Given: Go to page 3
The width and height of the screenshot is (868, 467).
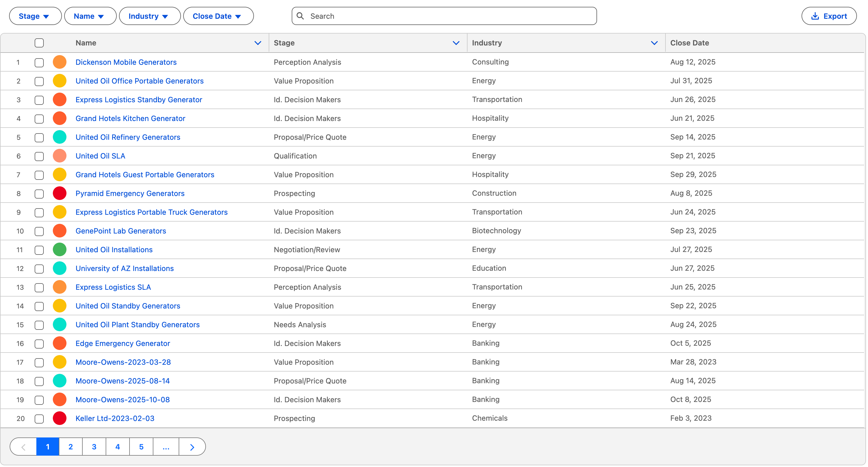Looking at the screenshot, I should point(94,447).
